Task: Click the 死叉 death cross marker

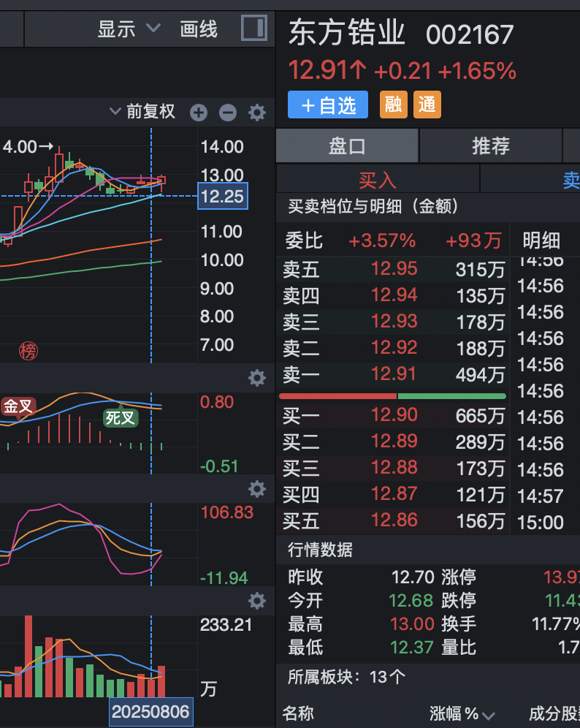Action: pos(121,418)
